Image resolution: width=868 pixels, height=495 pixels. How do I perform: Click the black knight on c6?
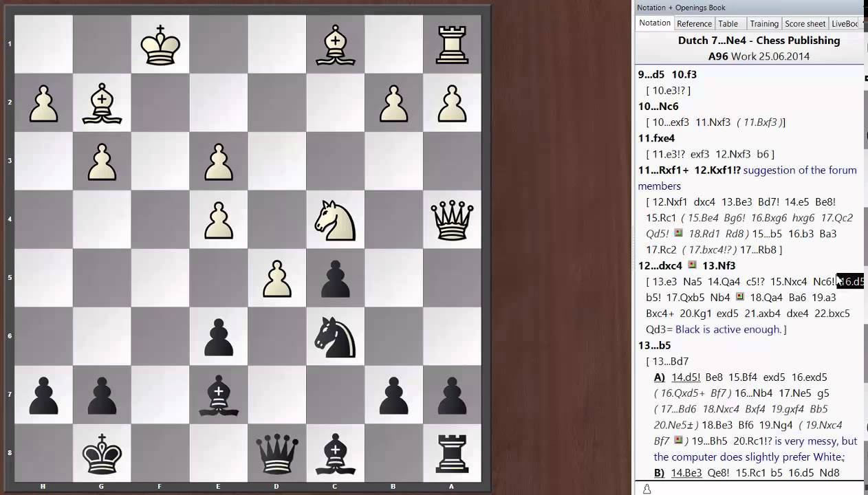(x=334, y=335)
